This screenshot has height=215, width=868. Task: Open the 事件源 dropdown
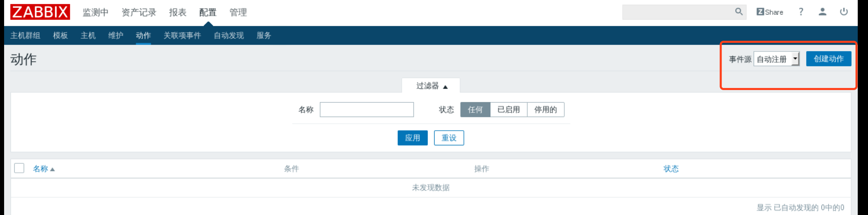click(776, 59)
